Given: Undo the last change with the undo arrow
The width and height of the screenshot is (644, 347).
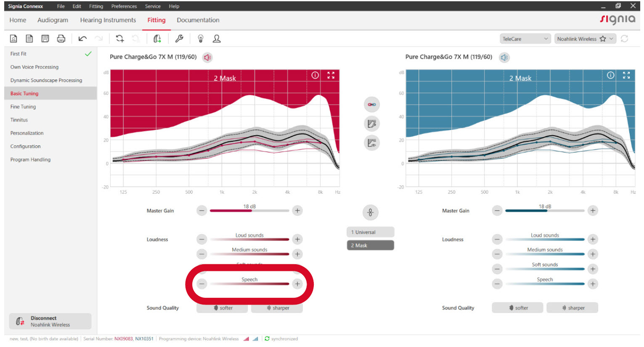Looking at the screenshot, I should point(82,39).
